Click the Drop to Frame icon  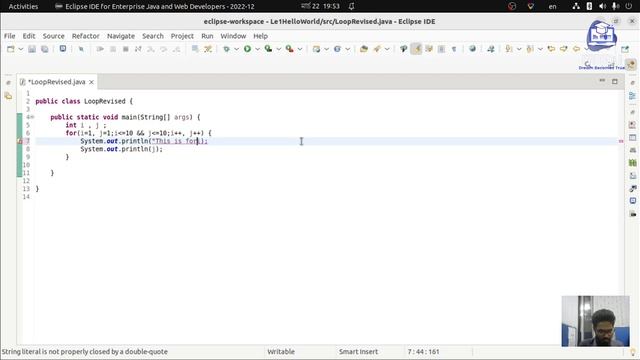pyautogui.click(x=195, y=49)
